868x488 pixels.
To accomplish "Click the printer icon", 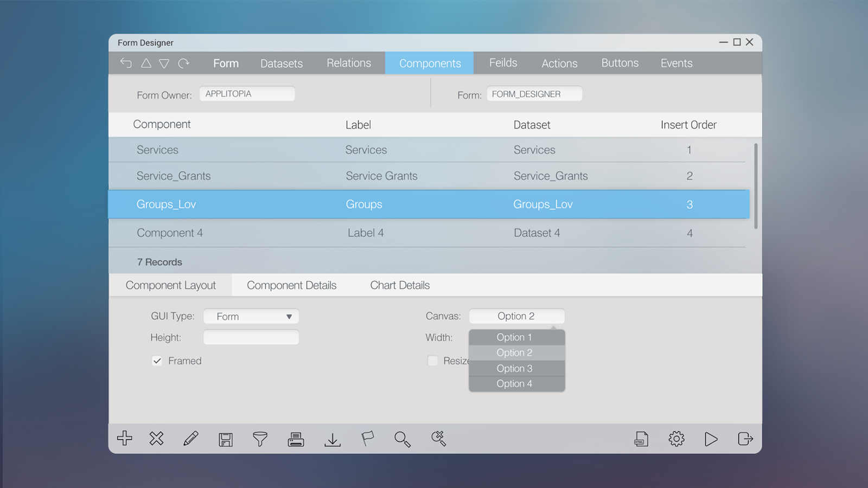I will pos(296,439).
